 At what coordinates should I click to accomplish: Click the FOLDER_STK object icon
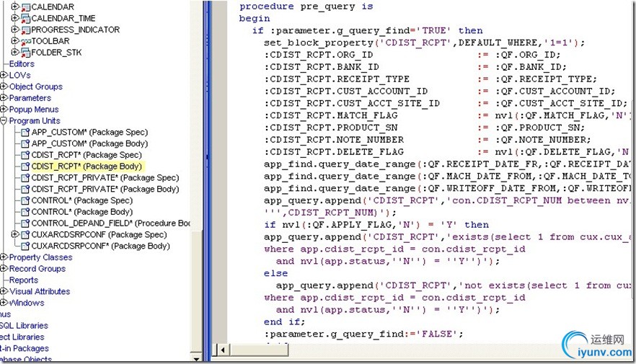25,53
